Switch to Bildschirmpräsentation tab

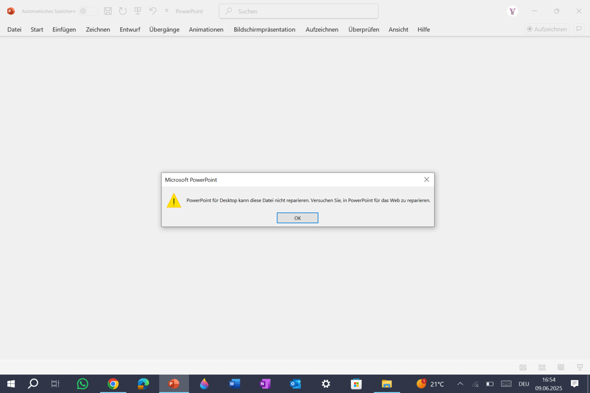pos(264,29)
